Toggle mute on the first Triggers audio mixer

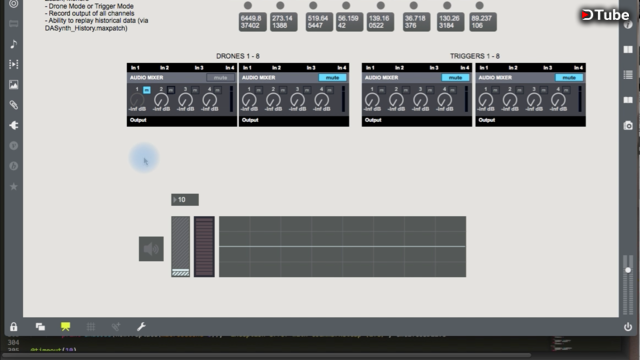pyautogui.click(x=455, y=78)
